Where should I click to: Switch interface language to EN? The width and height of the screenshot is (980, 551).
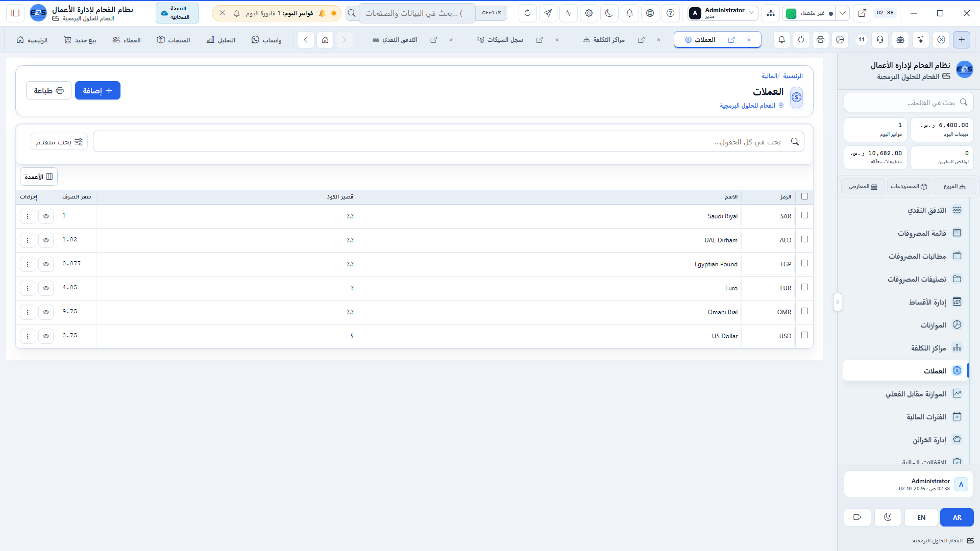[921, 517]
